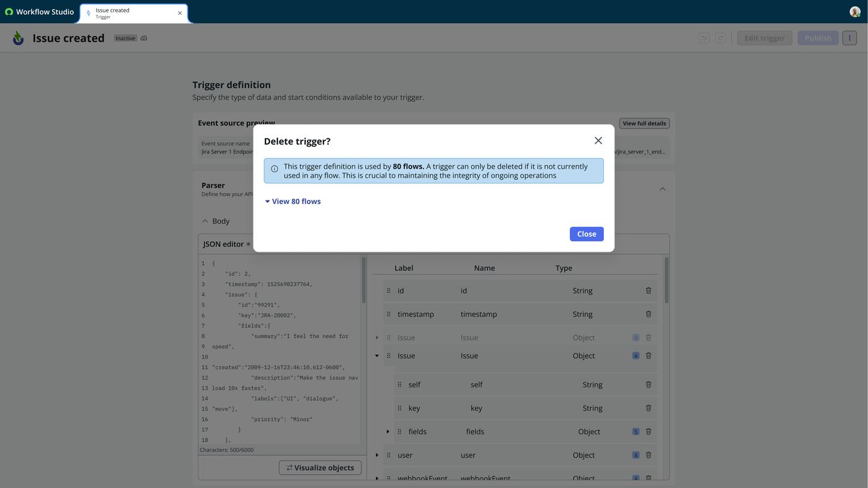Expand the View 80 flows list
Viewport: 868px width, 488px height.
coord(293,202)
